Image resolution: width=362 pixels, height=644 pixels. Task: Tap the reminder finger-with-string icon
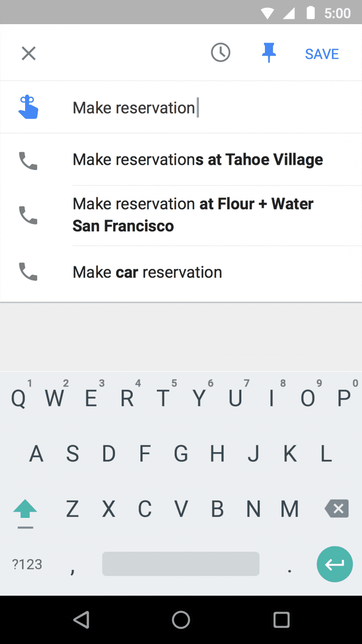tap(28, 107)
